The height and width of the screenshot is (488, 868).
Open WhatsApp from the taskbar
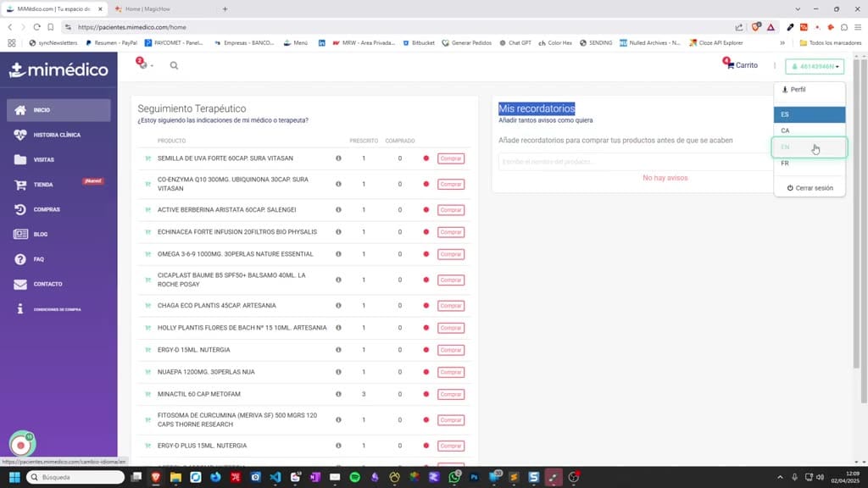click(x=454, y=477)
